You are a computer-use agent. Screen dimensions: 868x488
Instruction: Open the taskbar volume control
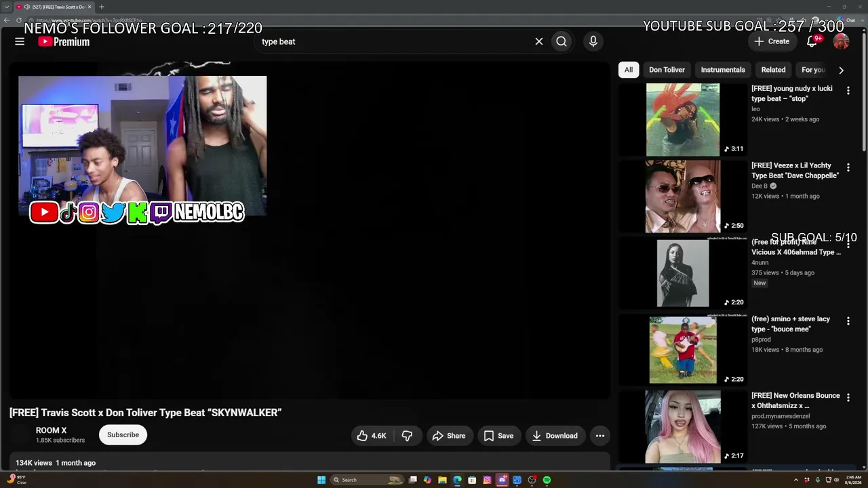[836, 480]
